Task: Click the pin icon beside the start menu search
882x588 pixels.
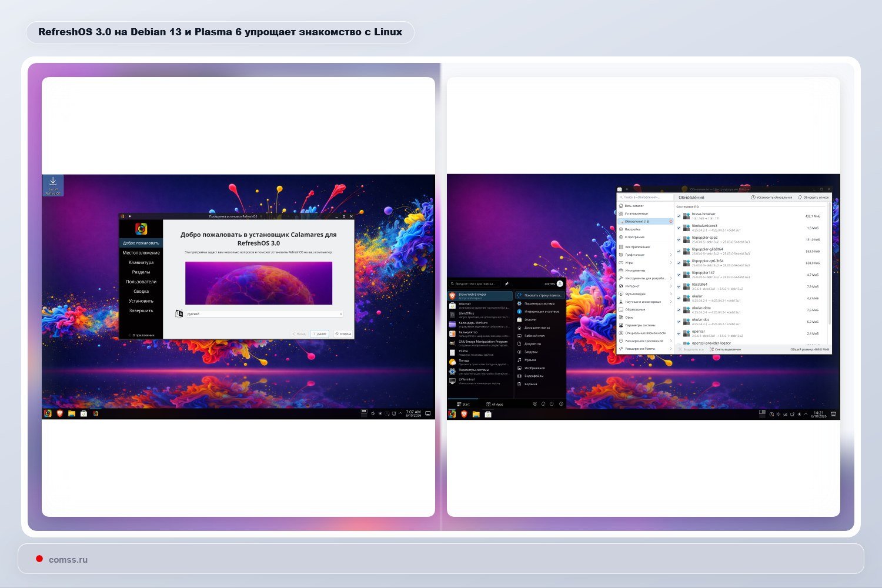Action: pos(507,283)
